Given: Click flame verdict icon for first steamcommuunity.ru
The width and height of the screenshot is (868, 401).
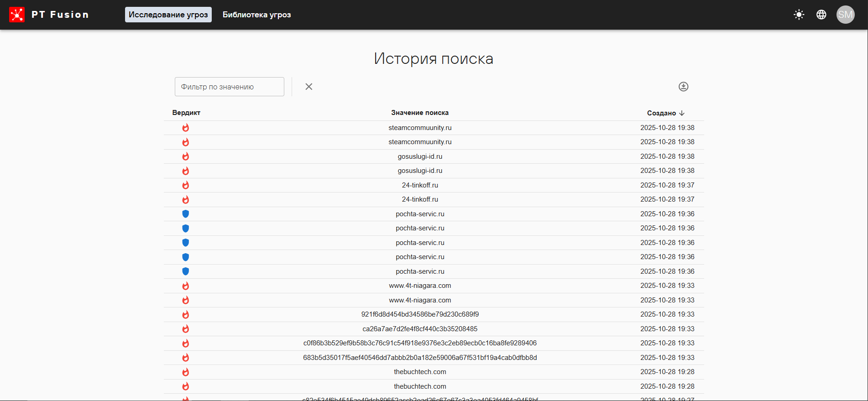Looking at the screenshot, I should click(185, 128).
